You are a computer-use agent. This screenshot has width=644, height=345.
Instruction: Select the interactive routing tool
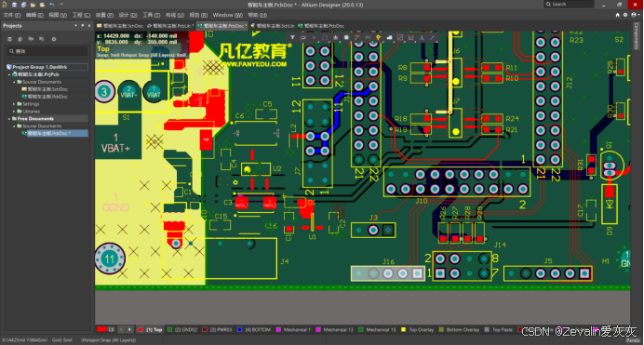tap(357, 37)
